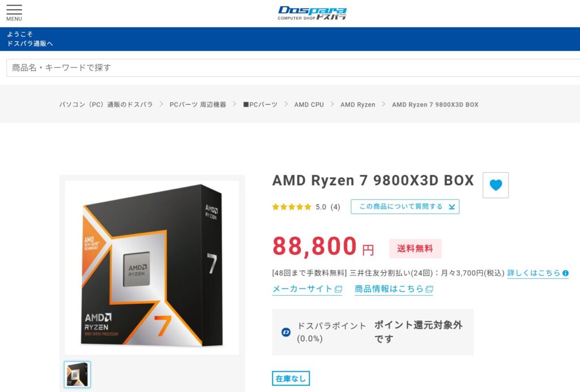This screenshot has width=580, height=392.
Task: Click the ドスパラポイント round D icon
Action: [285, 332]
